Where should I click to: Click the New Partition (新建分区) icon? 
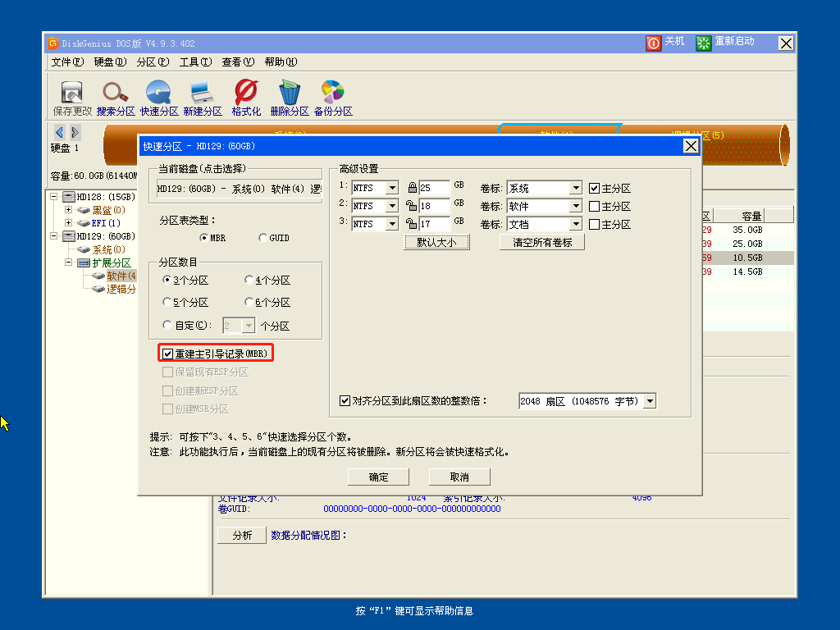tap(202, 92)
